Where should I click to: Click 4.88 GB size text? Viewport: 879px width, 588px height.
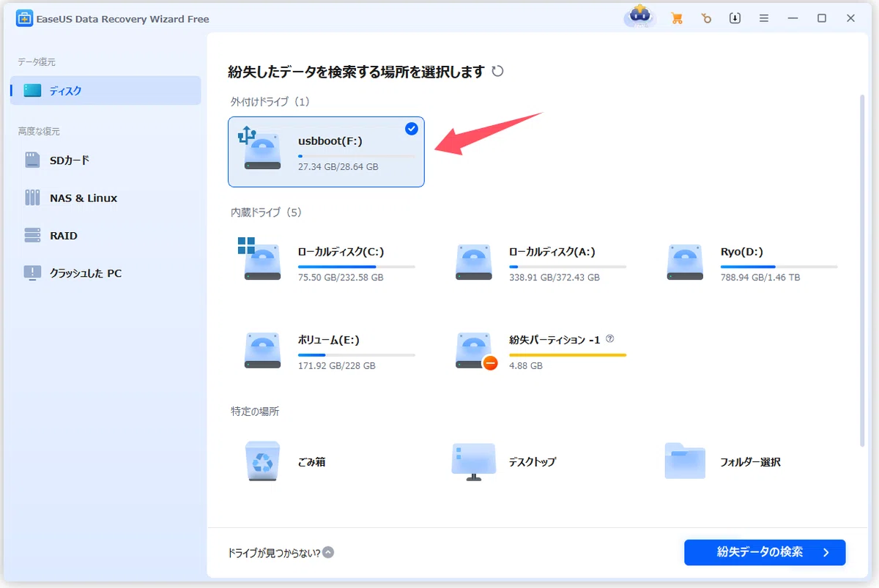(525, 365)
